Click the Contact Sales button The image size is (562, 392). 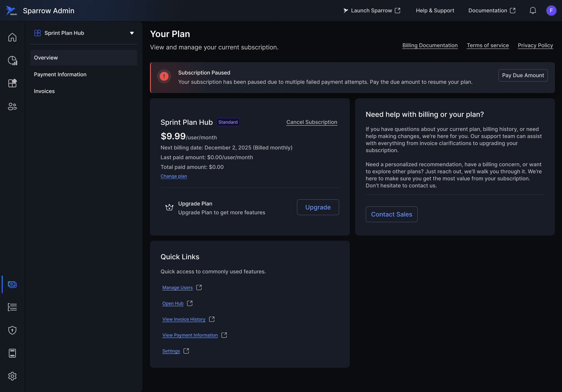391,214
